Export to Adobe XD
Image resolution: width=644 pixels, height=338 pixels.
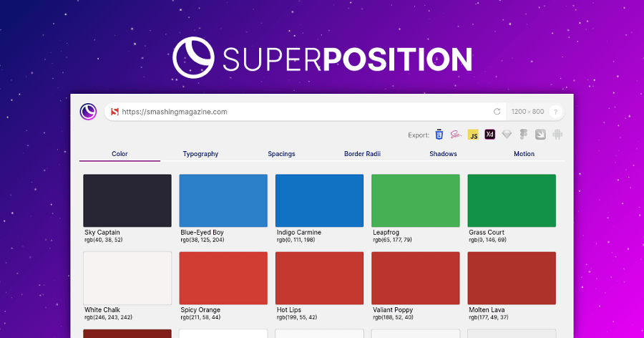coord(490,135)
